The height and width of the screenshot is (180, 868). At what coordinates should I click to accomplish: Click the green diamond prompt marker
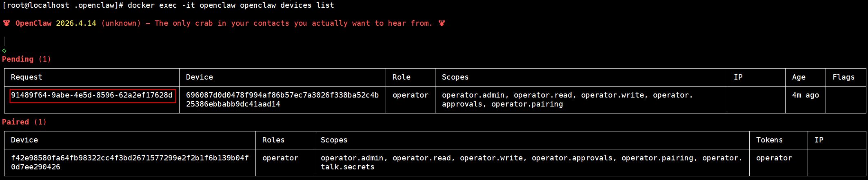[x=4, y=51]
